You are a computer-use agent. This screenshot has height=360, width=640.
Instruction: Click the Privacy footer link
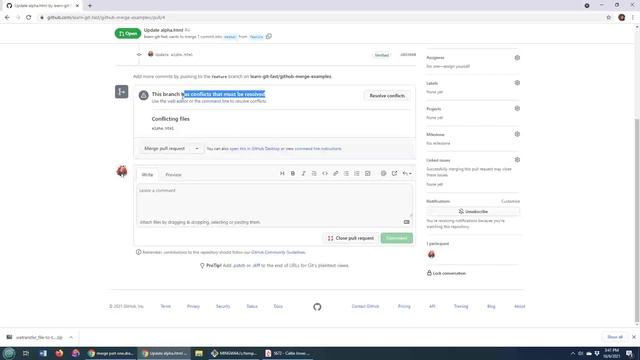tap(193, 306)
